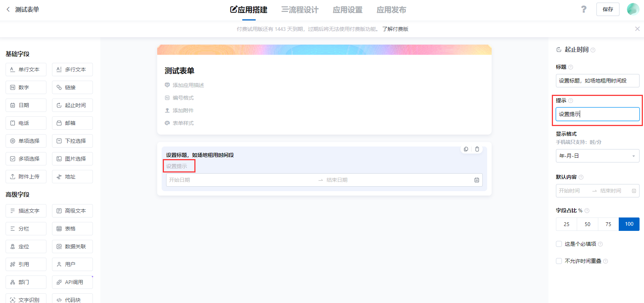Screen dimensions: 644x303
Task: Open the user avatar menu
Action: 633,9
